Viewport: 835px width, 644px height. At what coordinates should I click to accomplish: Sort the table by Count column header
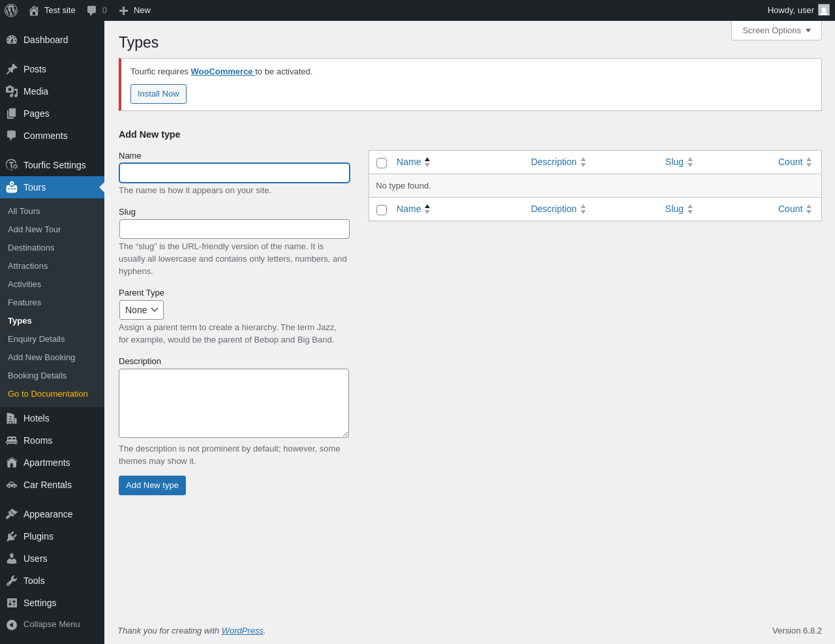(x=790, y=162)
